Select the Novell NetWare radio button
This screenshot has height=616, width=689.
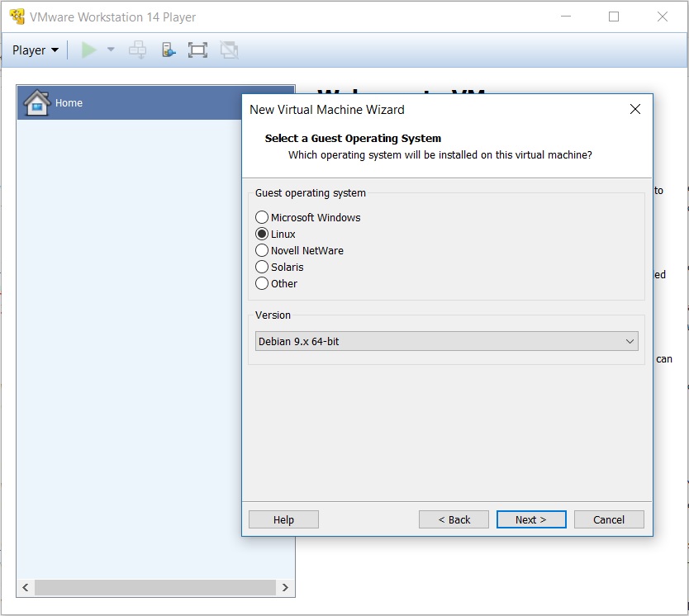[x=261, y=250]
